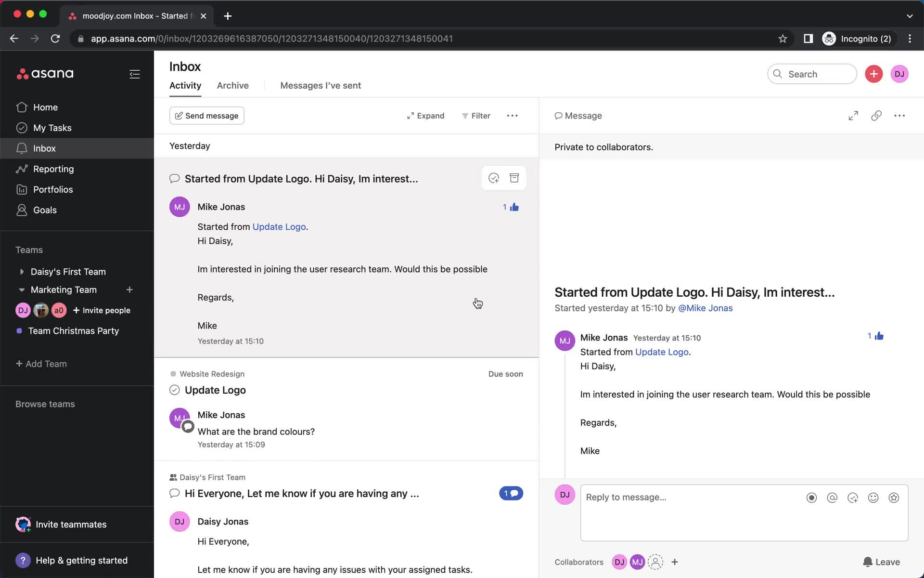The width and height of the screenshot is (924, 578).
Task: Click the emoji/reaction icon on message
Action: [873, 498]
